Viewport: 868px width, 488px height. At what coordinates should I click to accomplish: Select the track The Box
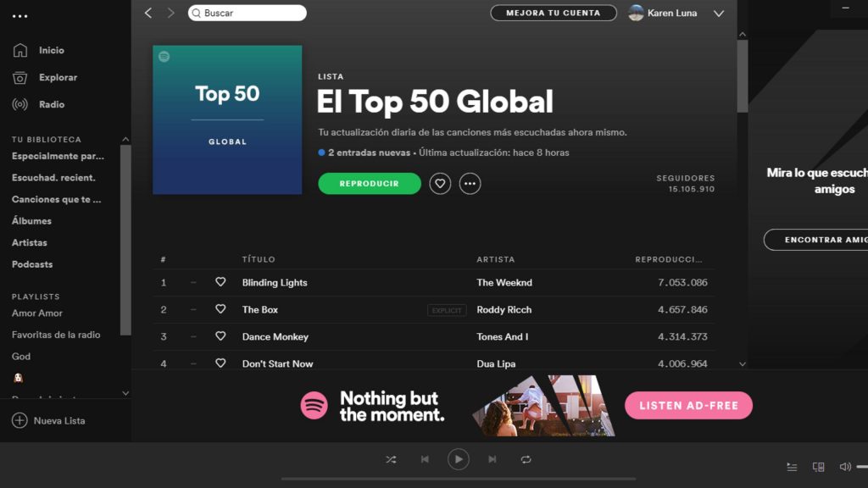tap(260, 309)
